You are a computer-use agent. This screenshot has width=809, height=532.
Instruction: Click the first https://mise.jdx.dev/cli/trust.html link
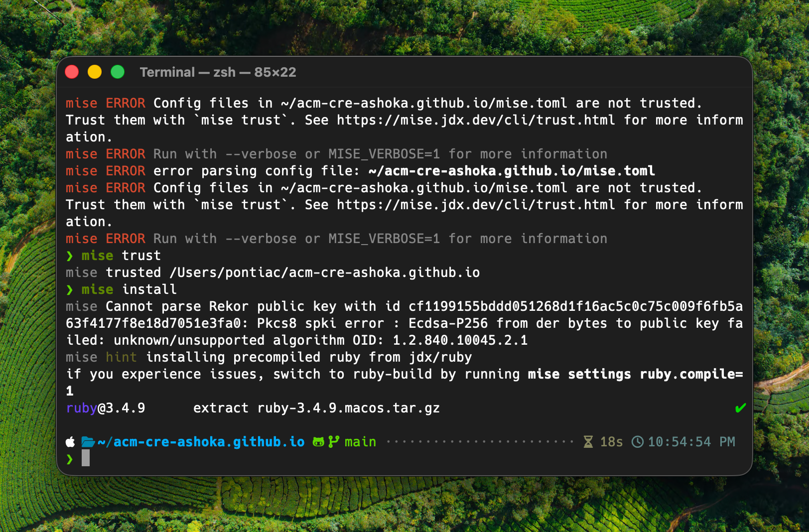pos(476,120)
